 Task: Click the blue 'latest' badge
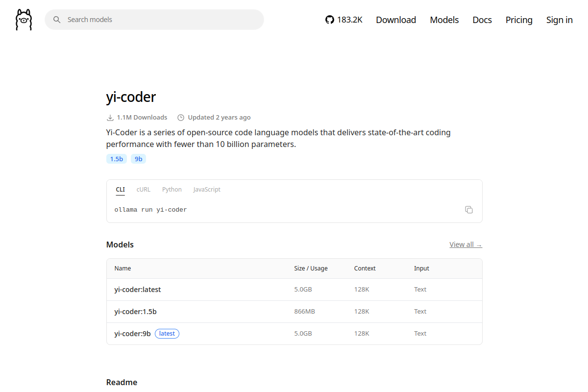(167, 334)
